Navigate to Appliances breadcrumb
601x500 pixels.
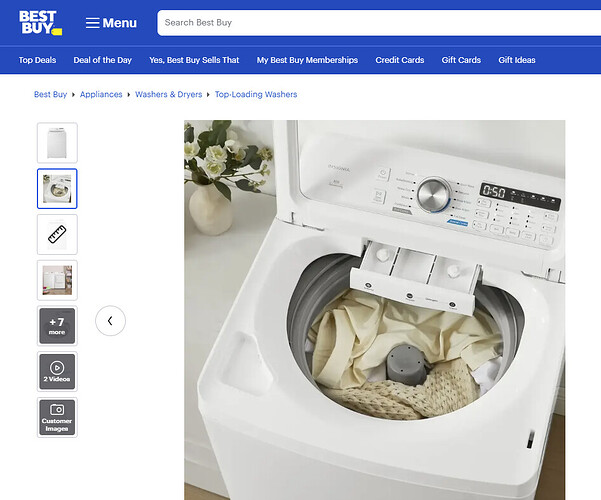tap(101, 94)
